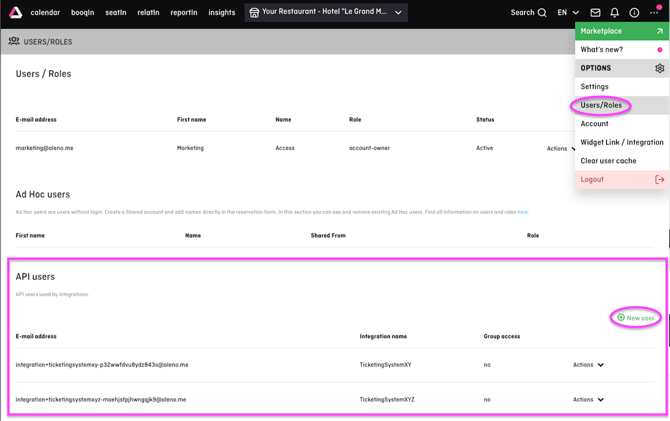Open the mail envelope icon
The height and width of the screenshot is (421, 670).
pyautogui.click(x=595, y=12)
